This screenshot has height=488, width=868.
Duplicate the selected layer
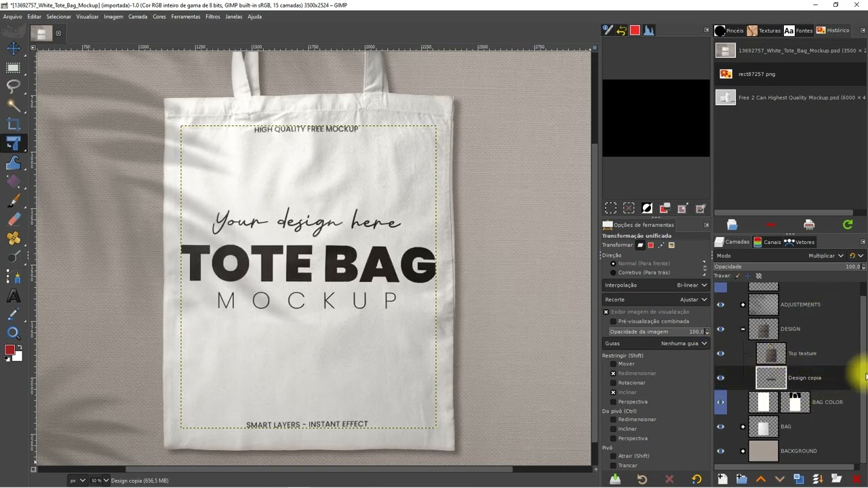[x=799, y=479]
